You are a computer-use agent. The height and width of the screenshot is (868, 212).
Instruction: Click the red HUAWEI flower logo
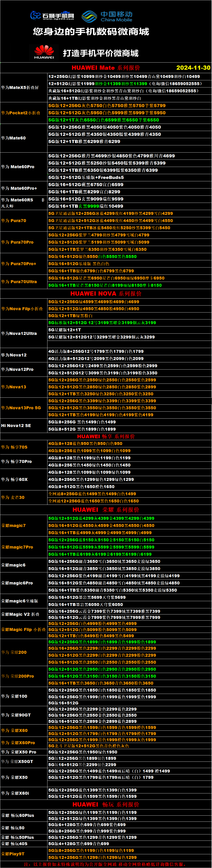click(x=44, y=52)
